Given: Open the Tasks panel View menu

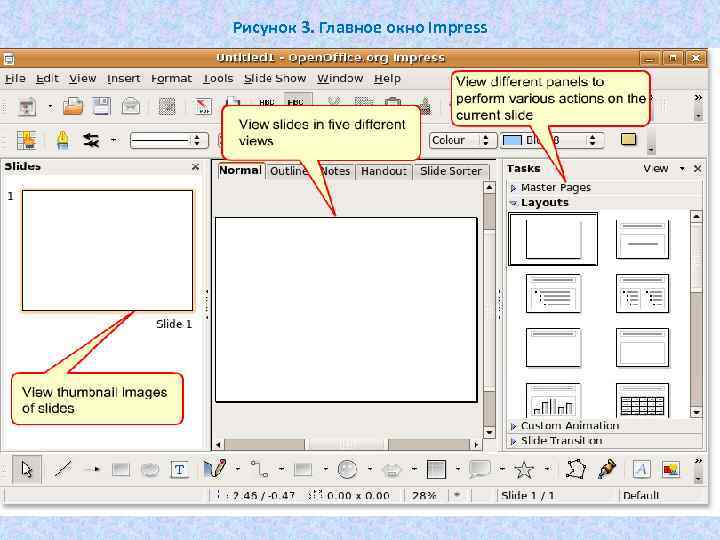Looking at the screenshot, I should point(664,169).
